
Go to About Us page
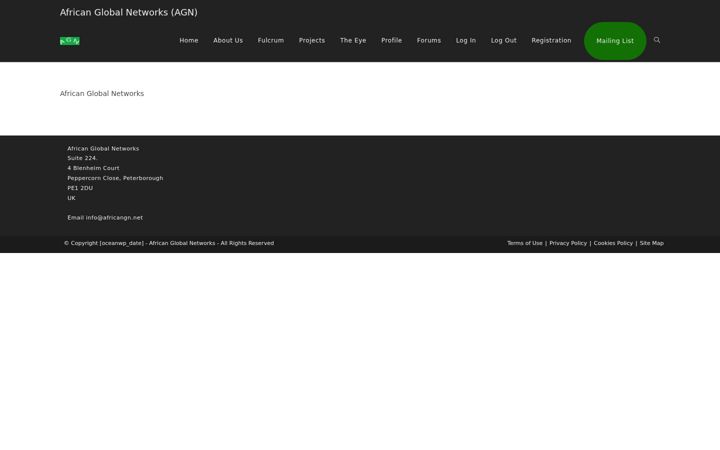pos(228,40)
